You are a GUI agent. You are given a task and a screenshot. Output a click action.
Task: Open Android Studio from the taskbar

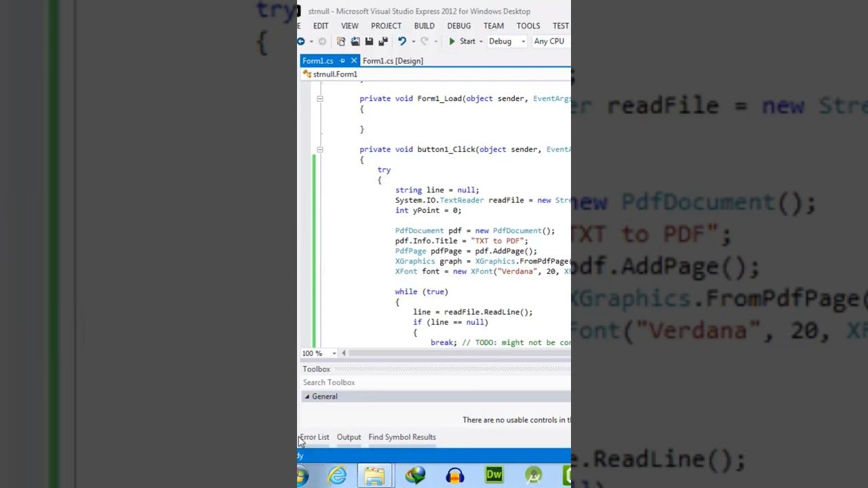pos(534,476)
